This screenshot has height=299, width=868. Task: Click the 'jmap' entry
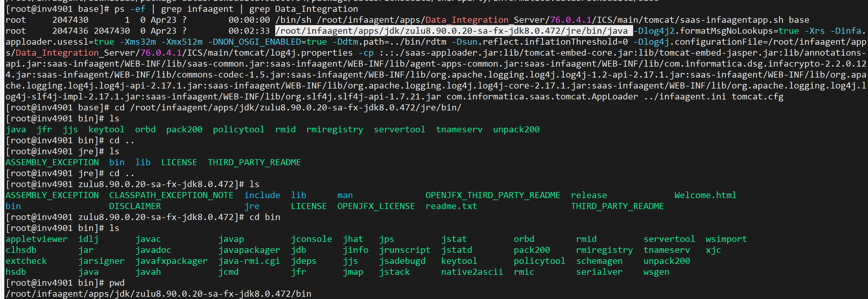353,272
